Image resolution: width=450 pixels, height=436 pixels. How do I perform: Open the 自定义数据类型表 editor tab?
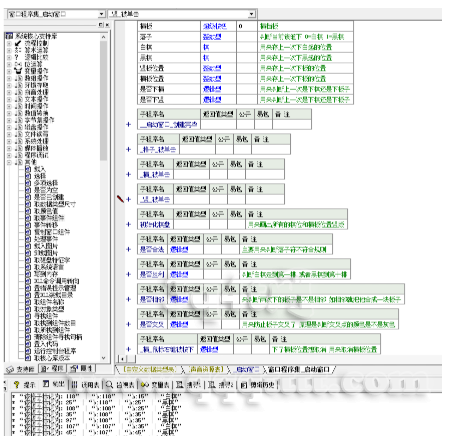[x=150, y=369]
